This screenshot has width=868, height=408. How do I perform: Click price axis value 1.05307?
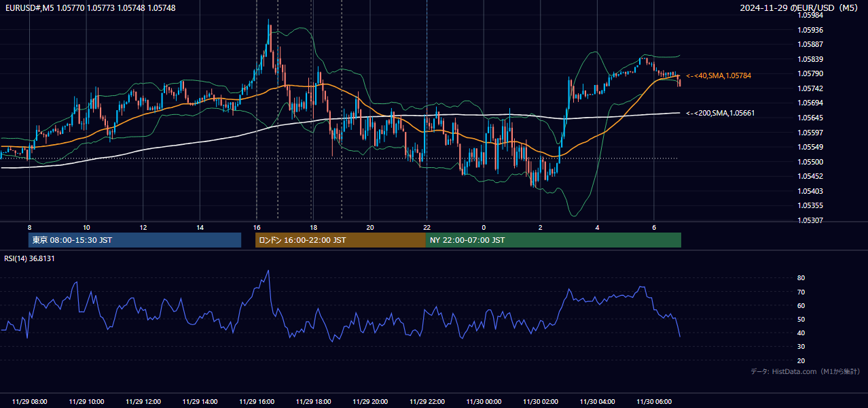(810, 220)
